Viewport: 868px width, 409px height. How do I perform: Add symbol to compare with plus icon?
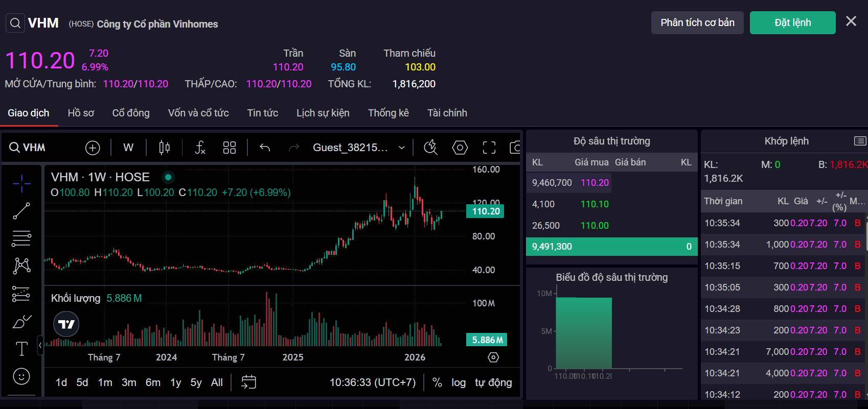pos(93,148)
